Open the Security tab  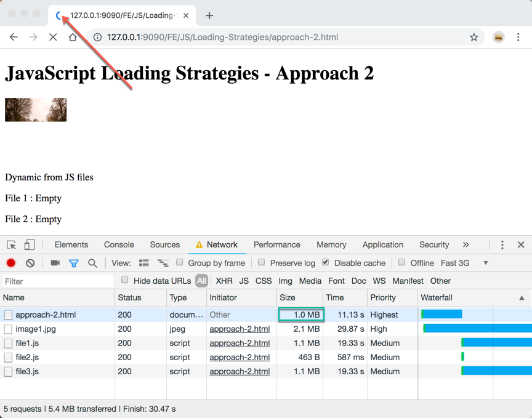pyautogui.click(x=434, y=244)
